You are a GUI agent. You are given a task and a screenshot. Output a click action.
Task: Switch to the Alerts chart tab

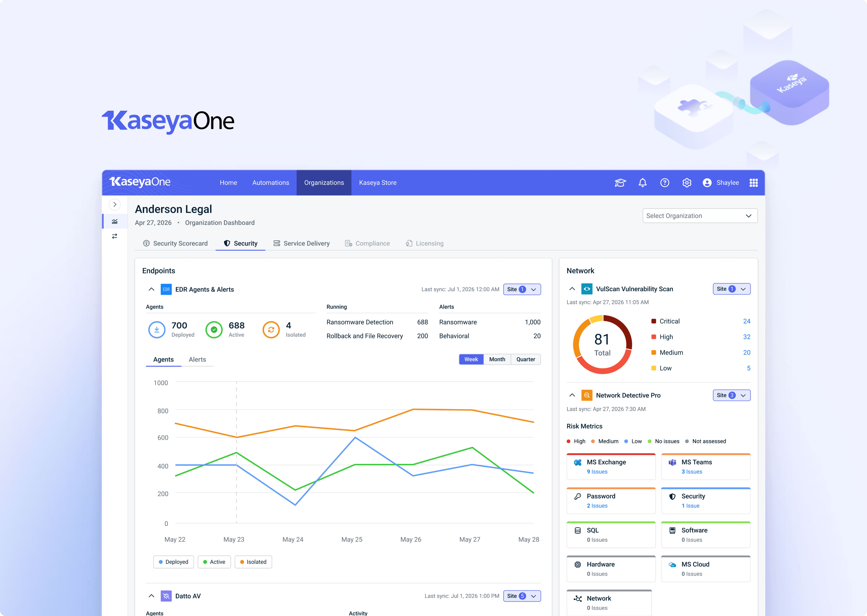pos(197,359)
